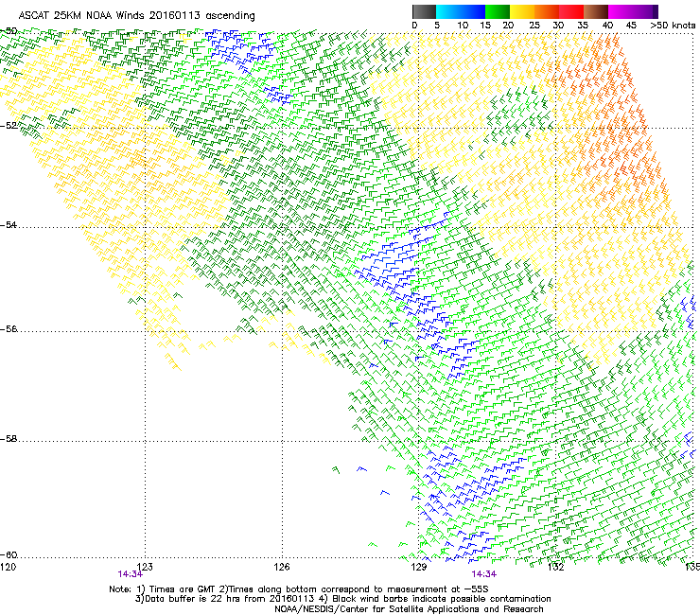Image resolution: width=700 pixels, height=615 pixels.
Task: Click the '-54' latitude axis label
Action: click(x=9, y=225)
